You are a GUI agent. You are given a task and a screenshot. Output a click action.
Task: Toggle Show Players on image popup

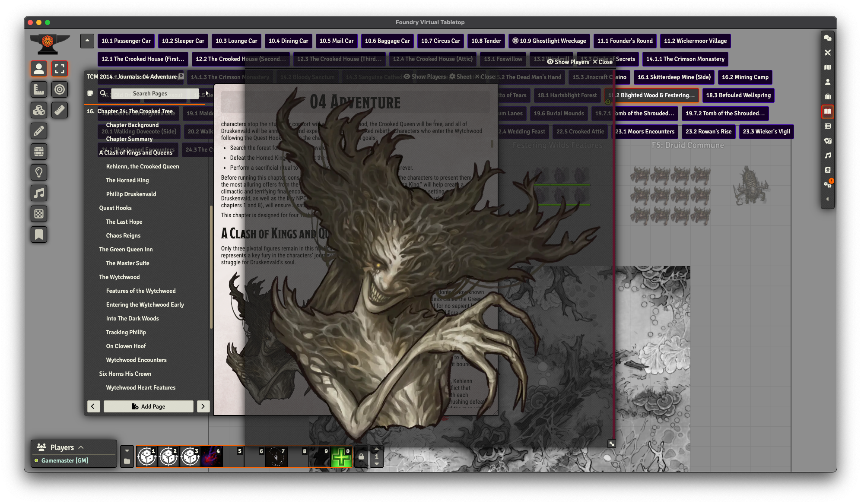[x=568, y=62]
